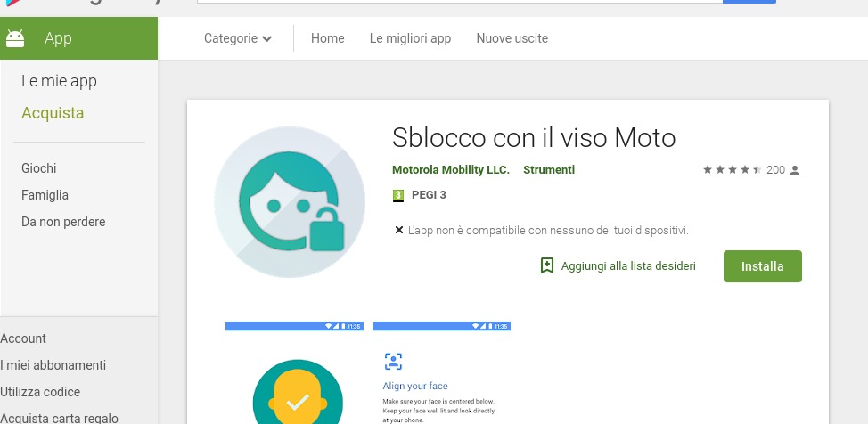Click the device incompatibility message text
This screenshot has height=424, width=868.
tap(548, 231)
